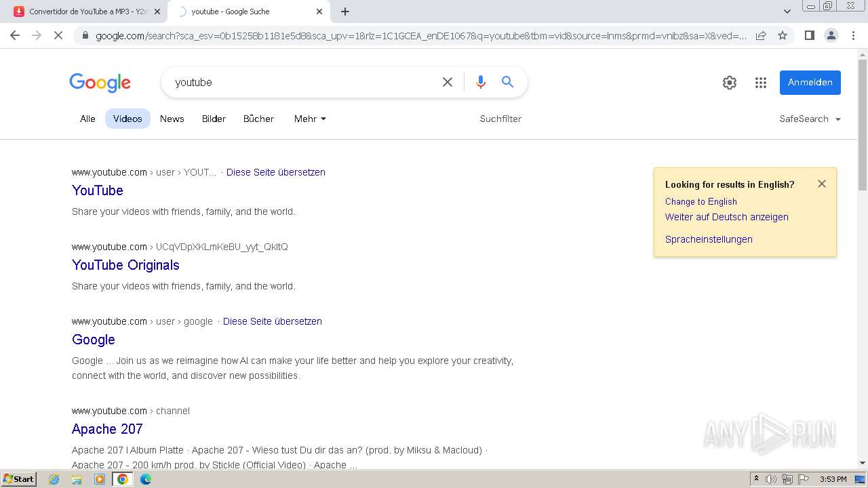Click the address bar URL
The width and height of the screenshot is (868, 488).
(420, 35)
